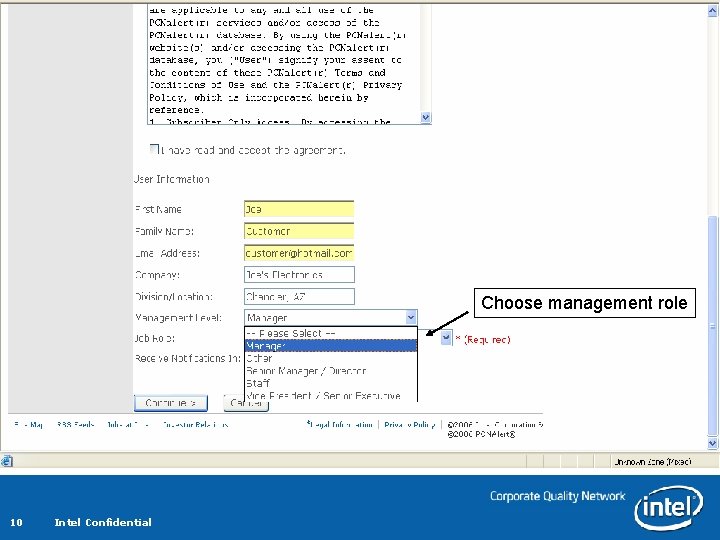Click the Company input field
The width and height of the screenshot is (720, 540).
click(x=299, y=275)
